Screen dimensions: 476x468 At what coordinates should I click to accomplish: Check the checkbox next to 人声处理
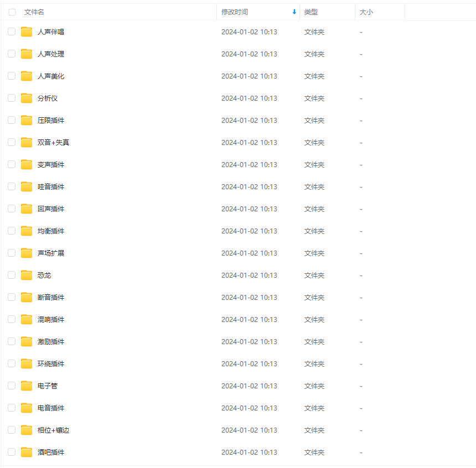11,54
